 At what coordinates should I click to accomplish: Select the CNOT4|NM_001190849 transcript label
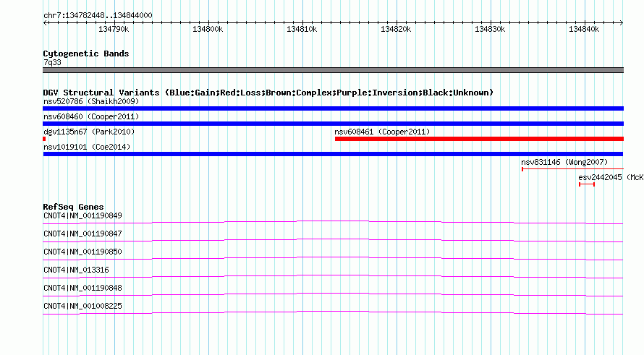pos(82,216)
